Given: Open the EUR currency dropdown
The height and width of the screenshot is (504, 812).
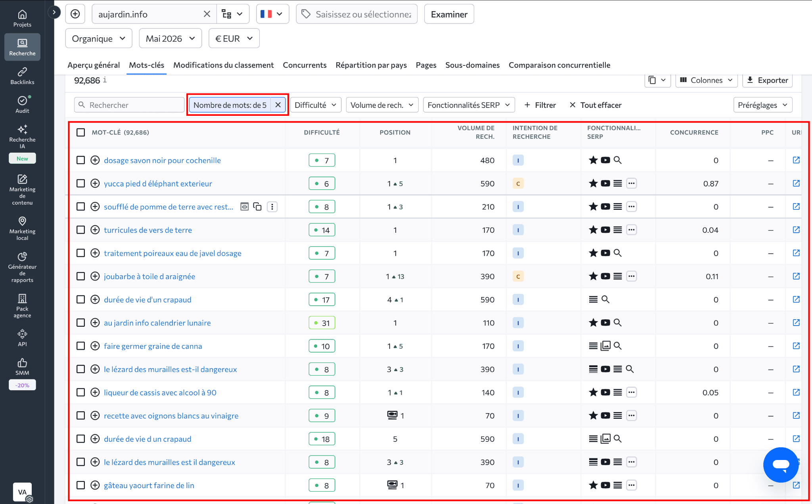Looking at the screenshot, I should pyautogui.click(x=234, y=38).
